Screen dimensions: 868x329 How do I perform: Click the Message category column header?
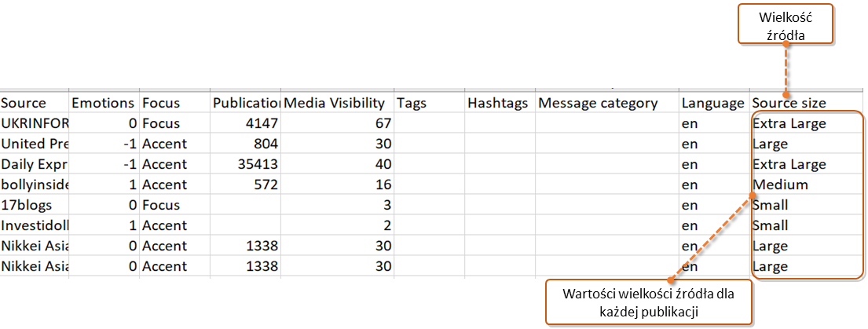click(x=607, y=103)
